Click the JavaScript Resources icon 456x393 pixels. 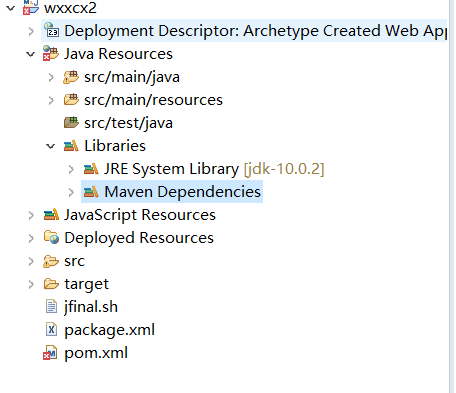tap(51, 215)
